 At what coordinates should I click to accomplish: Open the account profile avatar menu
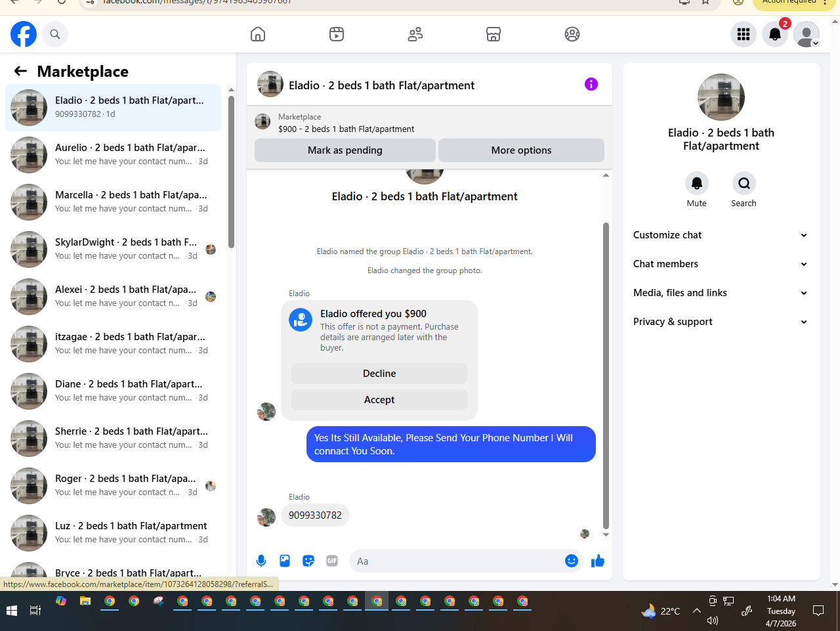point(807,34)
